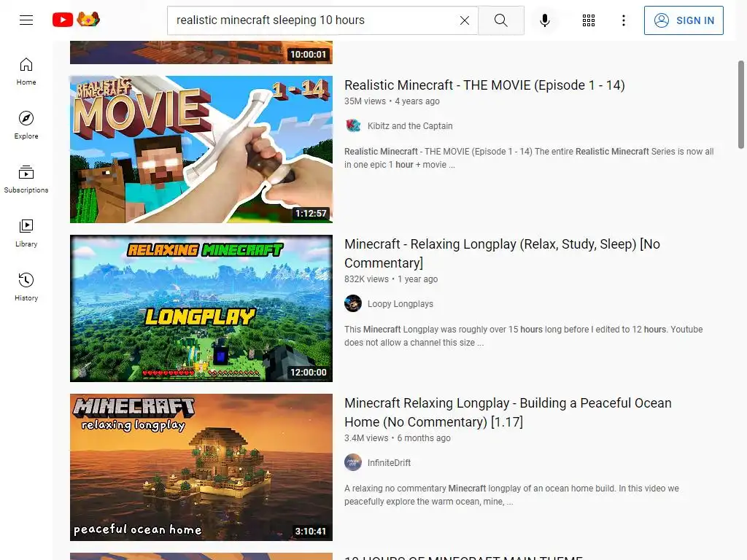Click Kibitz and the Captain avatar
The image size is (747, 560).
click(353, 125)
